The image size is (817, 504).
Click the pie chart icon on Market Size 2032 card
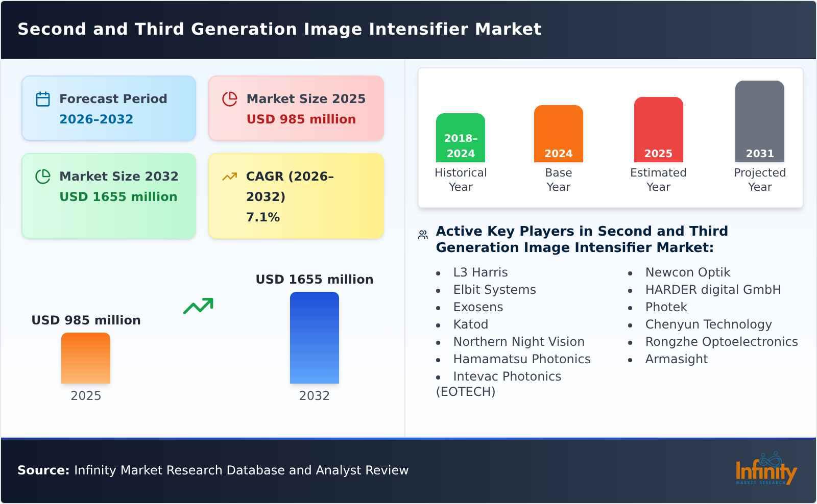[43, 177]
